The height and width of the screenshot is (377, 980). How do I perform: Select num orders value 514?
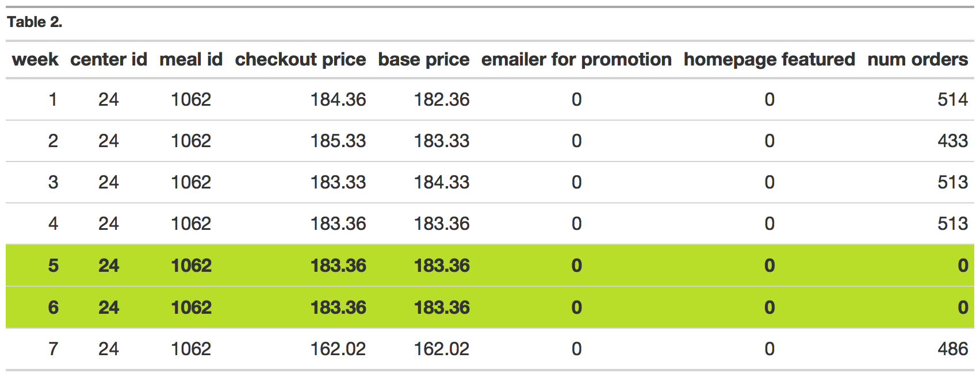click(952, 99)
